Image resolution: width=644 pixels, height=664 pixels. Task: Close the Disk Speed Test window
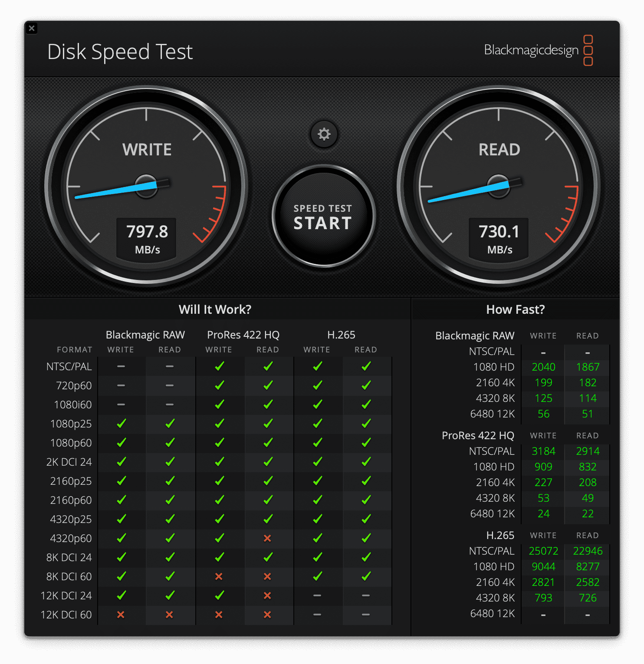[x=32, y=29]
